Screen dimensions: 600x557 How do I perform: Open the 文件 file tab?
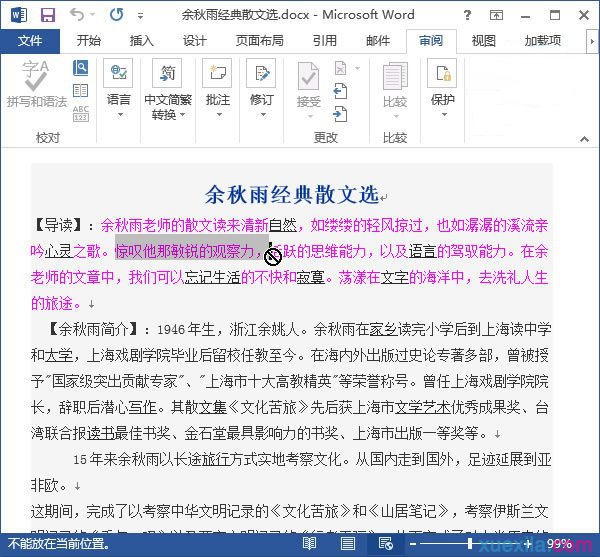click(30, 41)
